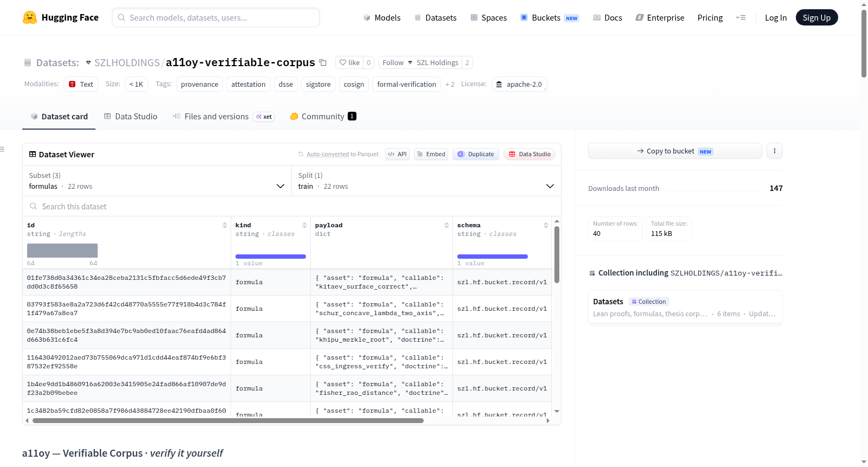Click the three-dot menu beside Copy to bucket
Viewport: 868px width, 467px height.
click(x=775, y=151)
